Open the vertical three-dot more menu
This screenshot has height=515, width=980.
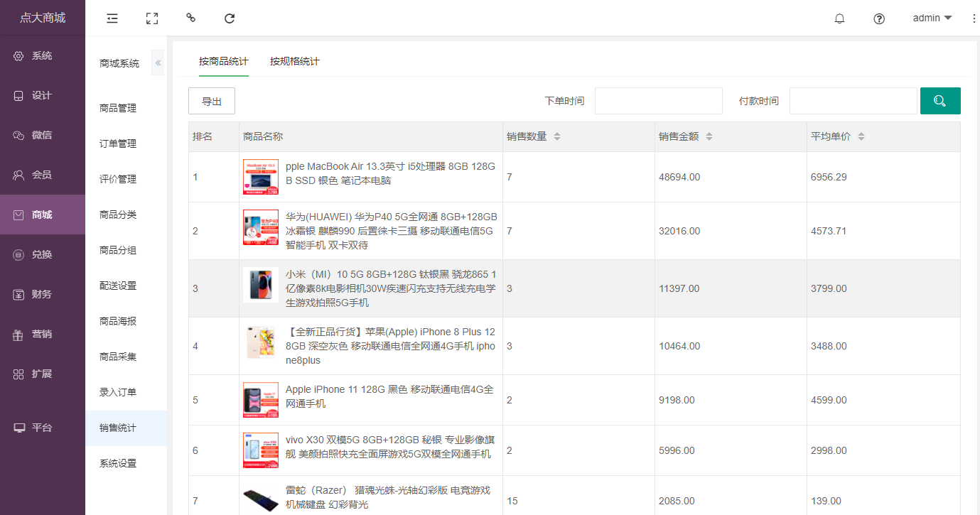tap(974, 18)
